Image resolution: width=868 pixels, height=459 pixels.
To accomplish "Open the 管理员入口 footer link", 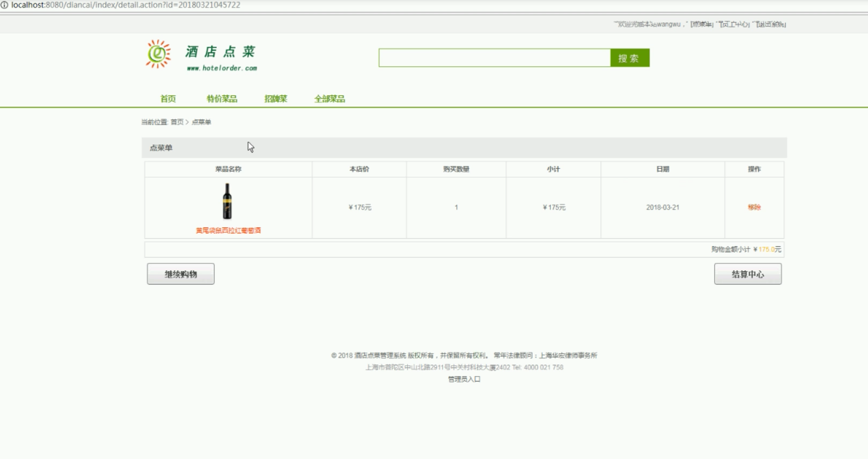I will tap(464, 379).
